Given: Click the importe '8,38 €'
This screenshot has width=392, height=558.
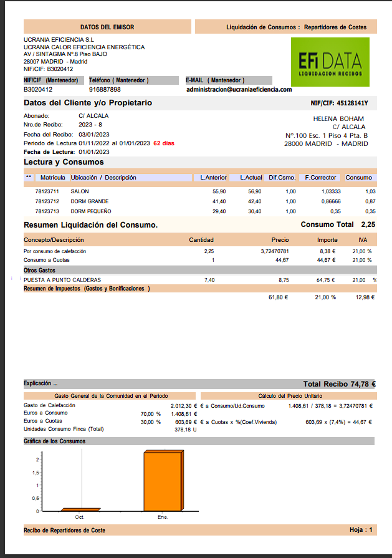Looking at the screenshot, I should click(328, 251).
